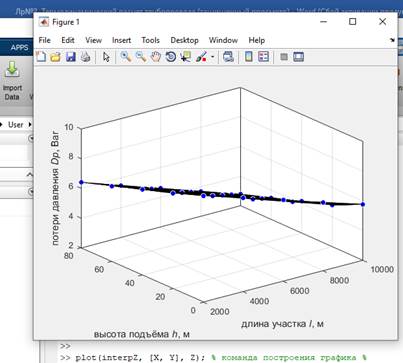Open the Tools menu
403x363 pixels.
150,40
